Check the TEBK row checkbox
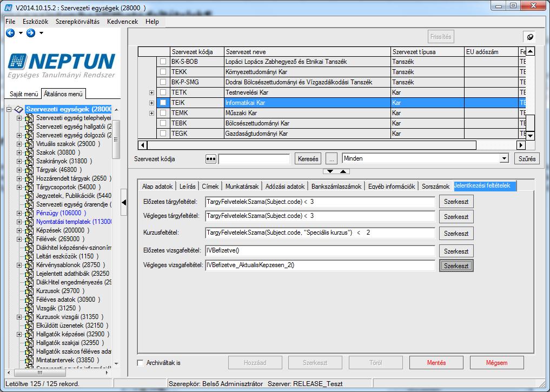The image size is (550, 392). (x=163, y=123)
